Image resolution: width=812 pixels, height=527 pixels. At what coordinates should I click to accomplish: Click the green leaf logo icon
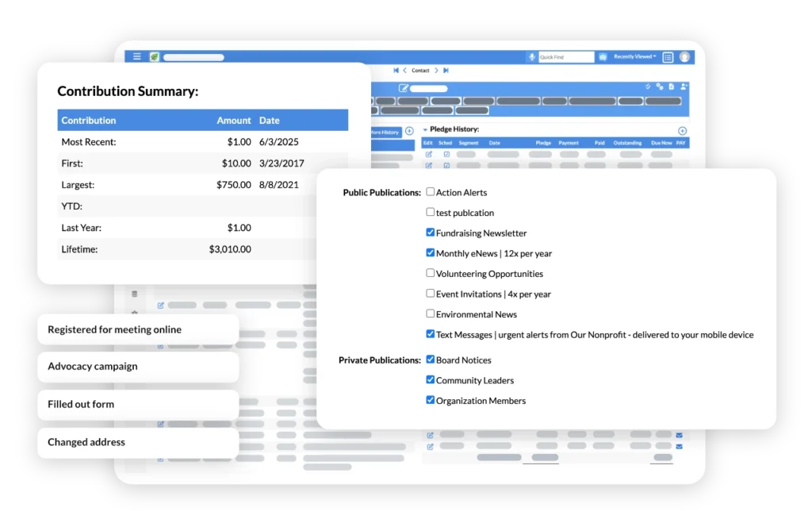pos(154,57)
